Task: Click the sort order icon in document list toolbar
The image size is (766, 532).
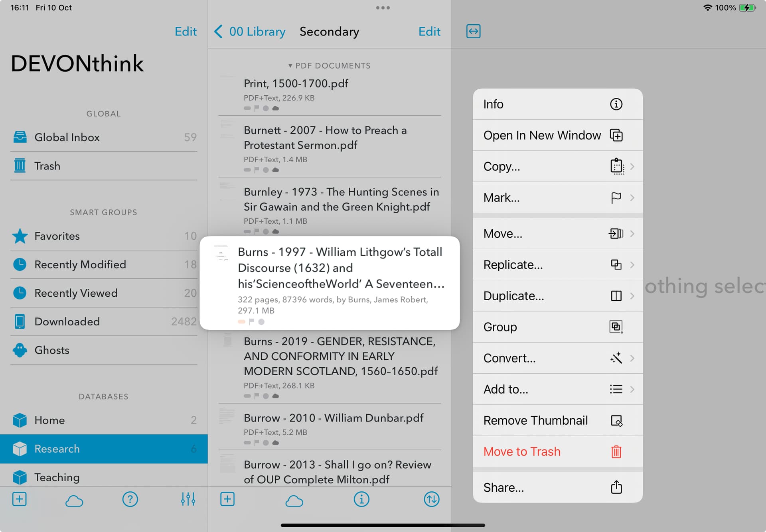Action: 431,499
